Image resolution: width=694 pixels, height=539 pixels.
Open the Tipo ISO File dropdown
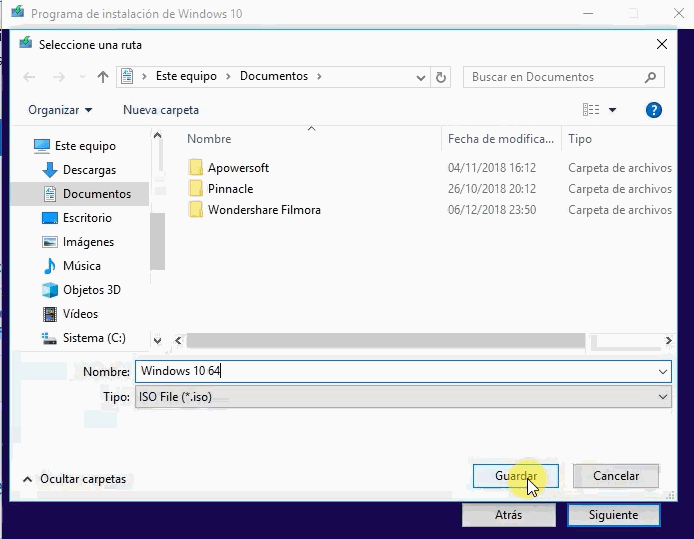403,397
